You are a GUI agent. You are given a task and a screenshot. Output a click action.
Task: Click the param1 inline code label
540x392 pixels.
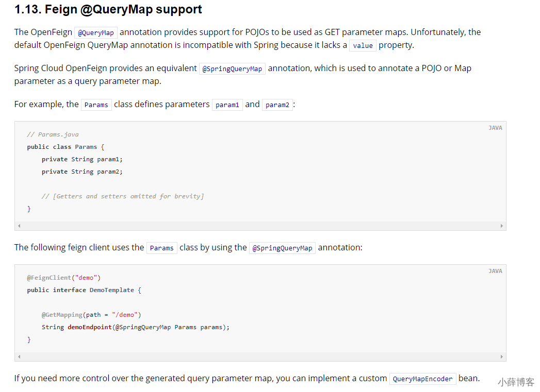tap(227, 105)
